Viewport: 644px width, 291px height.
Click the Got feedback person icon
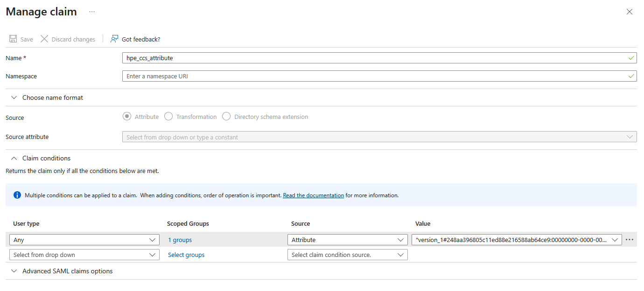click(x=114, y=39)
